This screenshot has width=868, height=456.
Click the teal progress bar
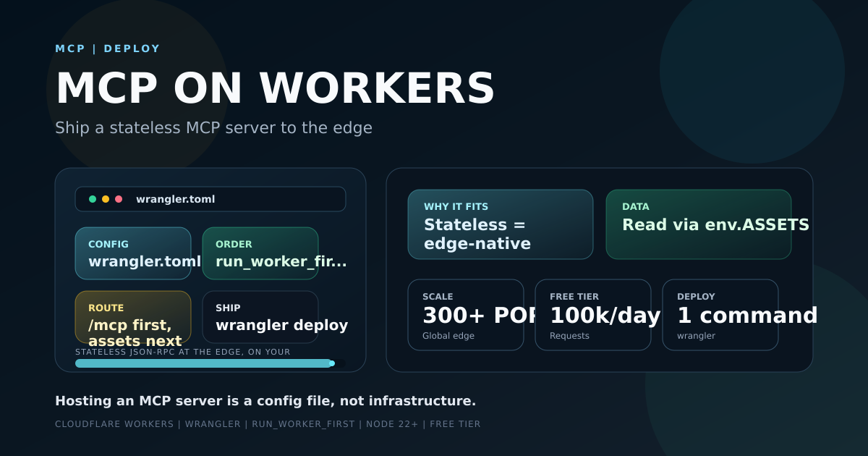point(203,363)
